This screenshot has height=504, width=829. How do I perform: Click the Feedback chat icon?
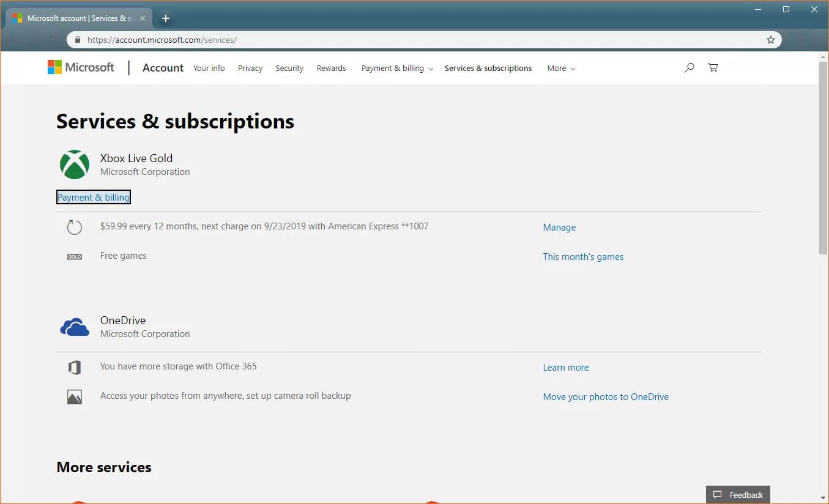[718, 495]
